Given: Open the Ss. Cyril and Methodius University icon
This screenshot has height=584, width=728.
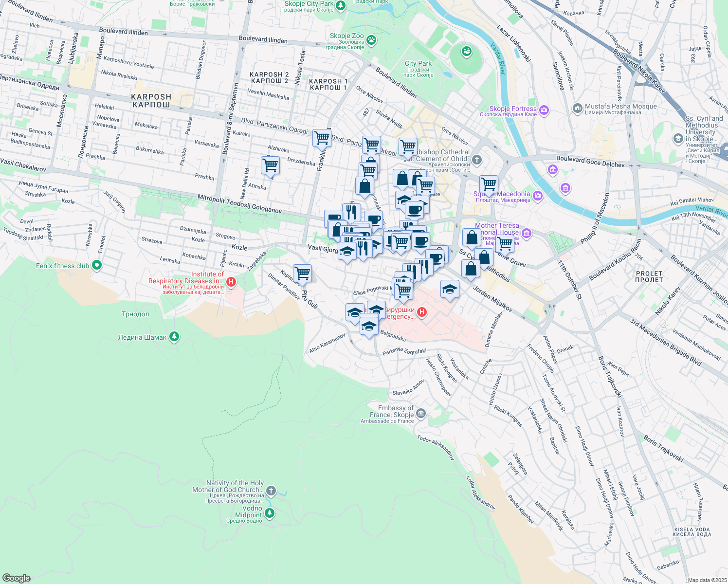Looking at the screenshot, I should [x=678, y=139].
